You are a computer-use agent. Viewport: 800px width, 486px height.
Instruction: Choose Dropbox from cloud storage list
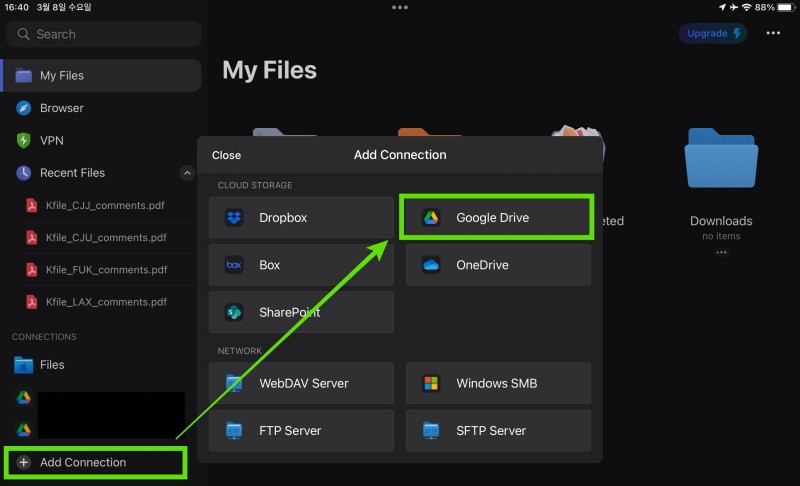coord(301,218)
